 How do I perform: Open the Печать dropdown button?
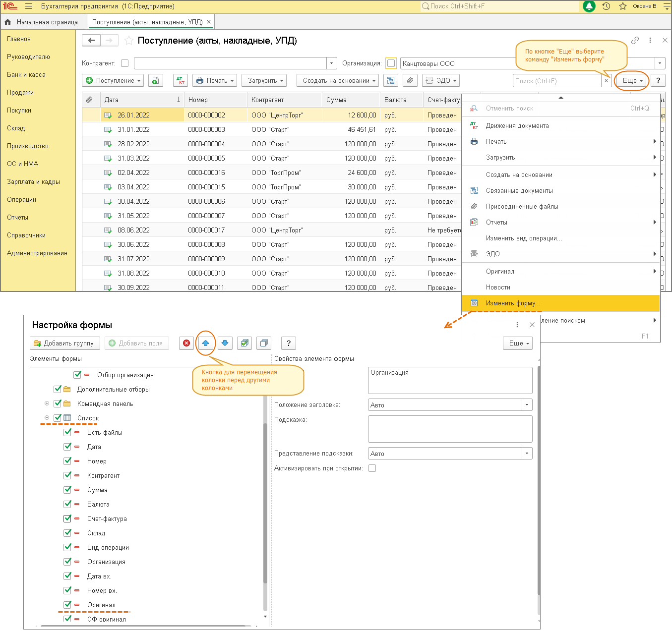[215, 81]
